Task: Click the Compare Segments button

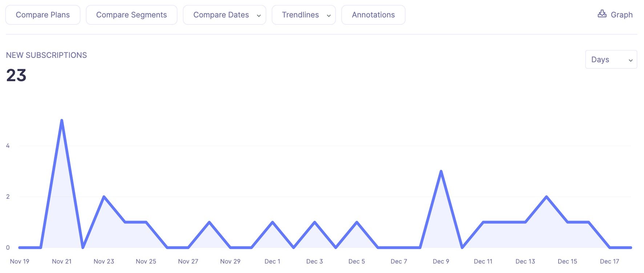Action: 131,15
